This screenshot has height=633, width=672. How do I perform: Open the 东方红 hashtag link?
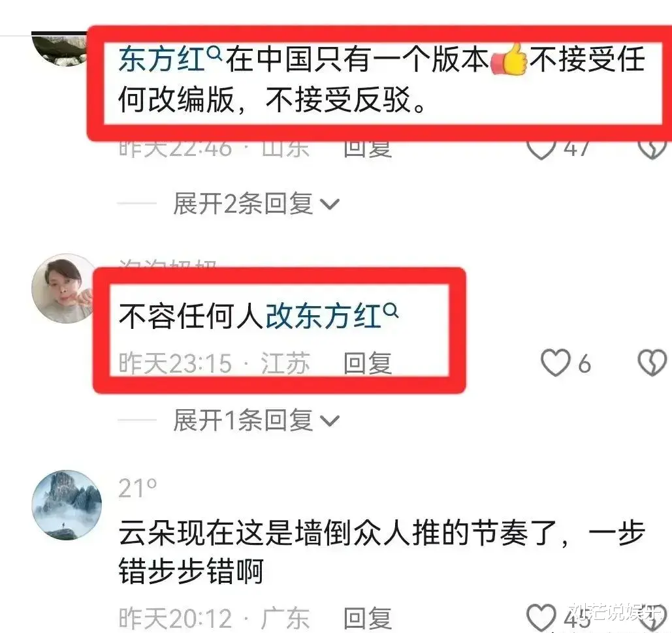pyautogui.click(x=161, y=59)
